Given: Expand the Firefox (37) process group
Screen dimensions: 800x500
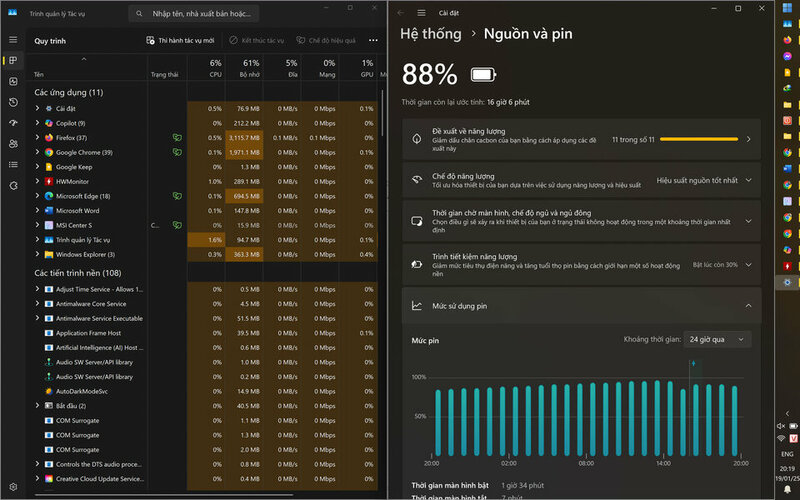Looking at the screenshot, I should (37, 137).
